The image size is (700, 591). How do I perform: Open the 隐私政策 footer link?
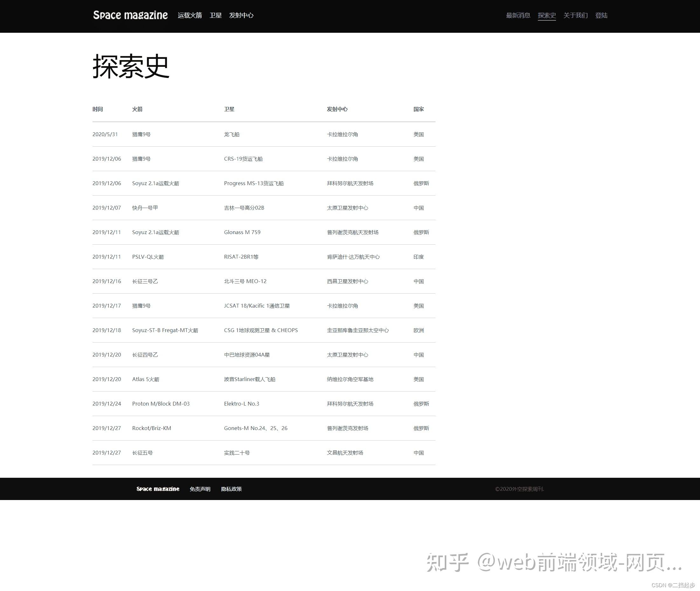pos(231,489)
